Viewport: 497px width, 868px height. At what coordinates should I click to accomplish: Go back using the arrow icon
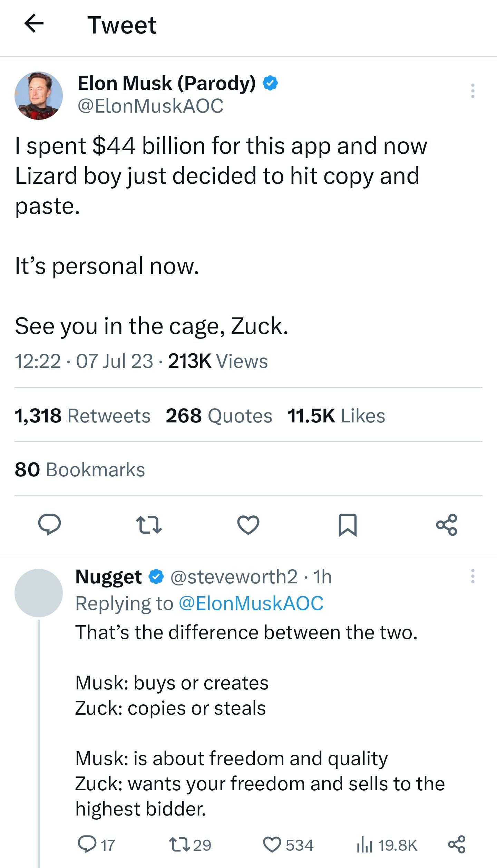pos(34,23)
